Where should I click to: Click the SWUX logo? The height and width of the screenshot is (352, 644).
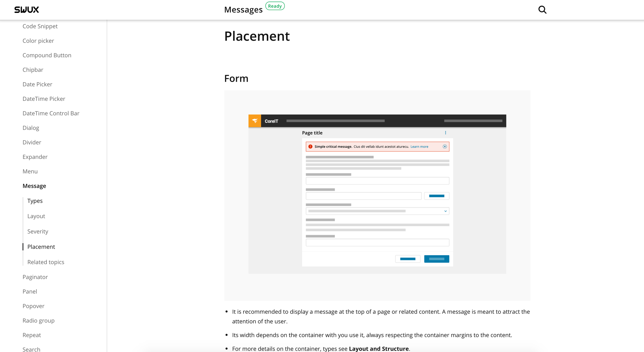(x=27, y=10)
